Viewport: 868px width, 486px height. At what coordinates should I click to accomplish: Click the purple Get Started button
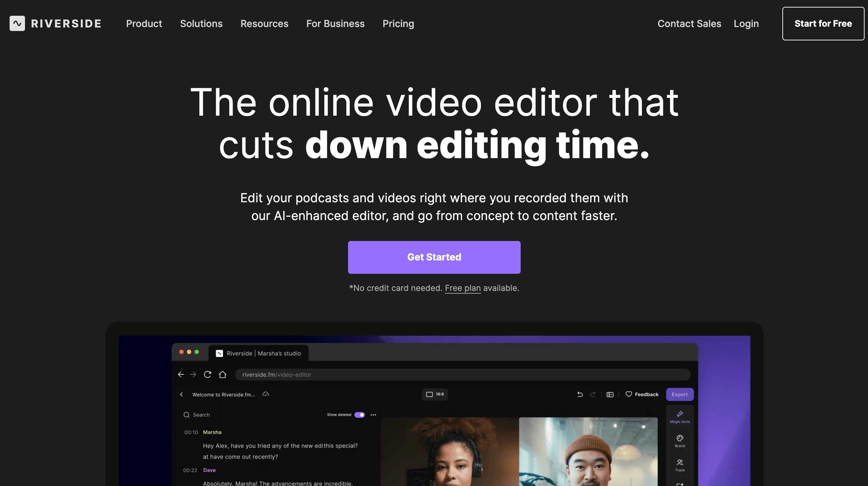coord(434,257)
